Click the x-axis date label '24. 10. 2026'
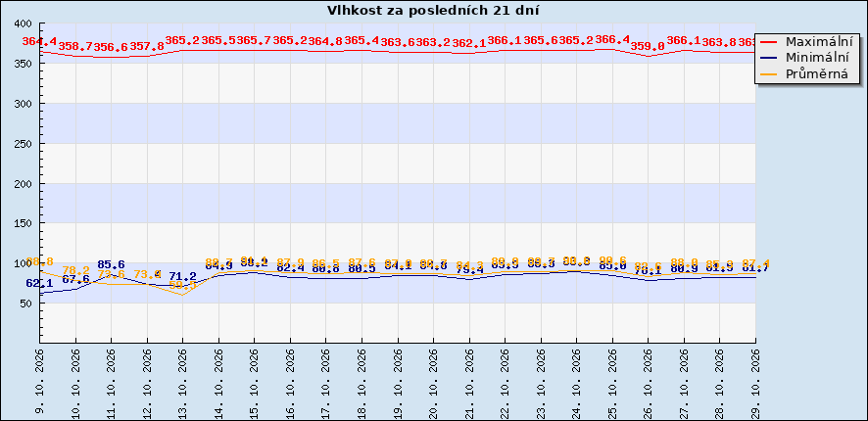This screenshot has height=421, width=868. [577, 383]
